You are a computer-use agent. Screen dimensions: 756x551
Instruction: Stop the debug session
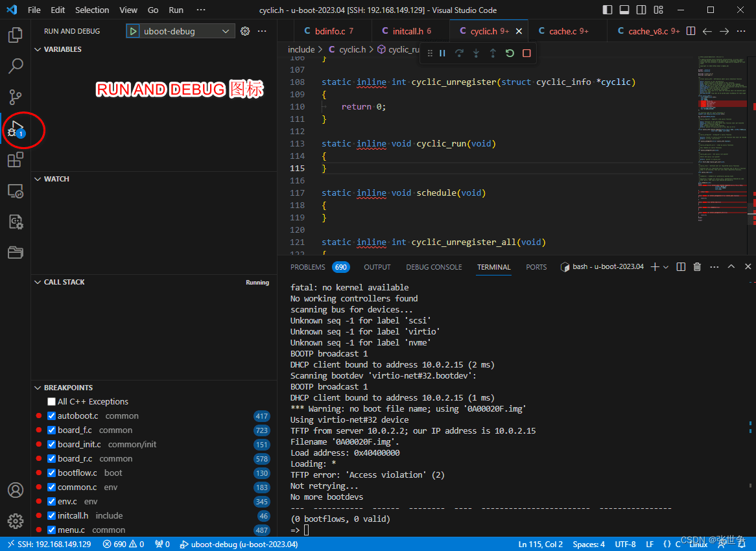(526, 53)
